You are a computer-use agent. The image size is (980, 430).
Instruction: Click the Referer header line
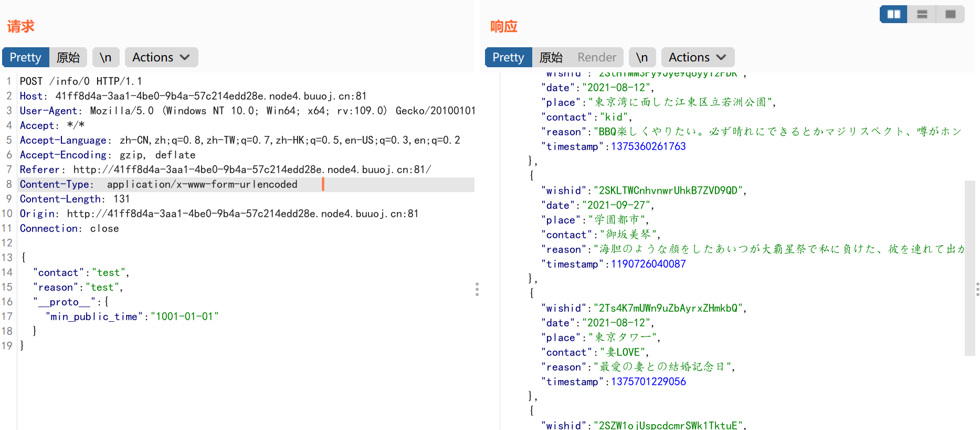pos(226,170)
